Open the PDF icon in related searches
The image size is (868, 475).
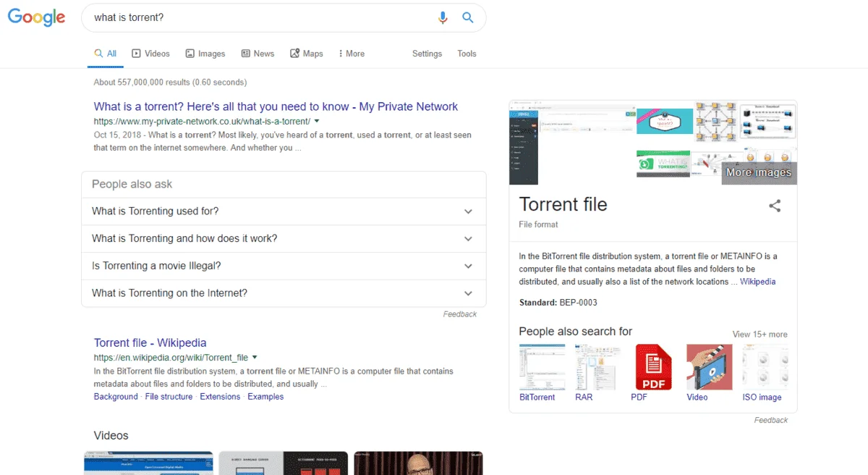coord(654,367)
